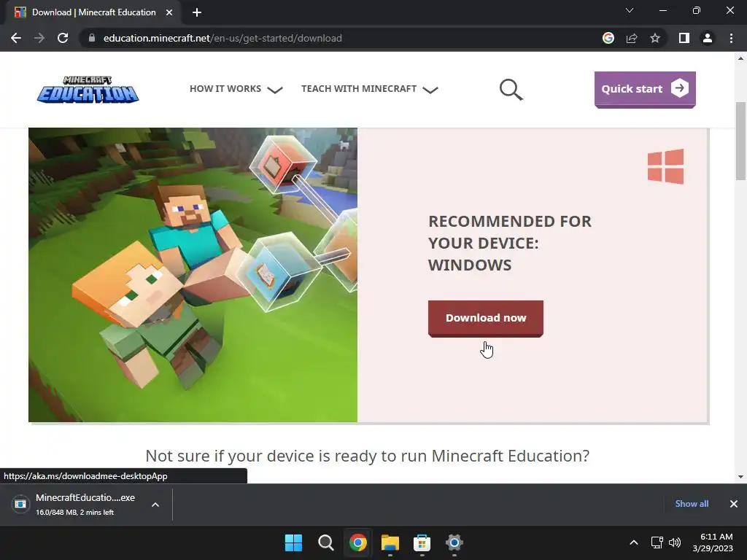Click the Windows logo in download card
The width and height of the screenshot is (747, 560).
click(665, 166)
